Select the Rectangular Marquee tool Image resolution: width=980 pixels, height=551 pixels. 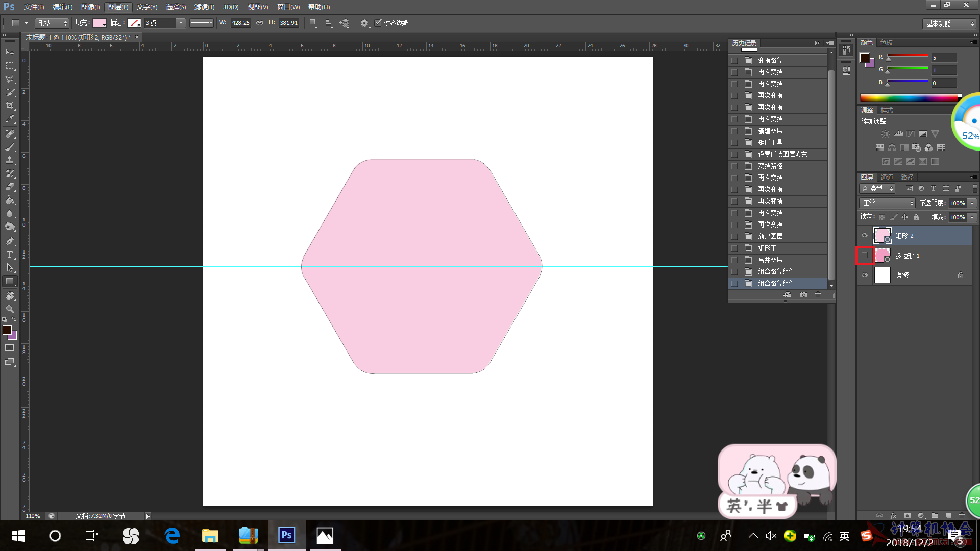point(10,66)
